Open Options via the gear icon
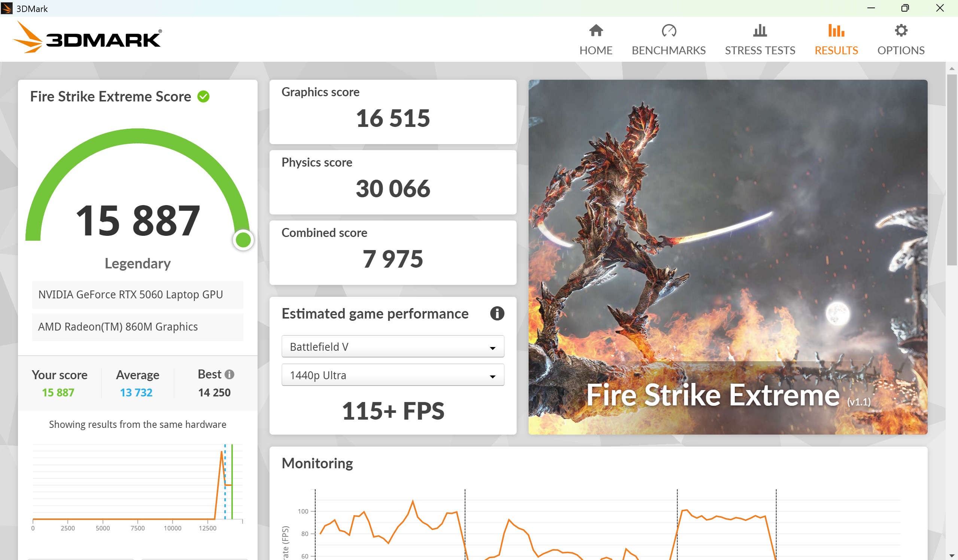The height and width of the screenshot is (560, 958). click(x=901, y=30)
